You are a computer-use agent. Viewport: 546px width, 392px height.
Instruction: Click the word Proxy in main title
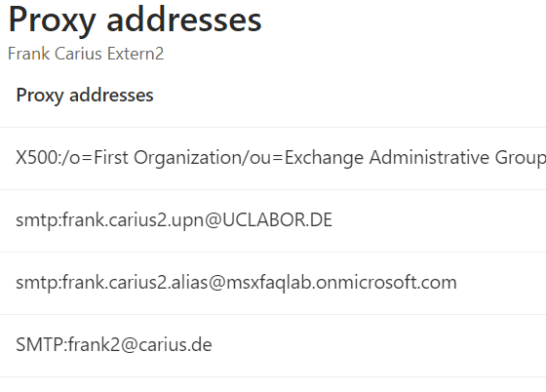pos(53,20)
